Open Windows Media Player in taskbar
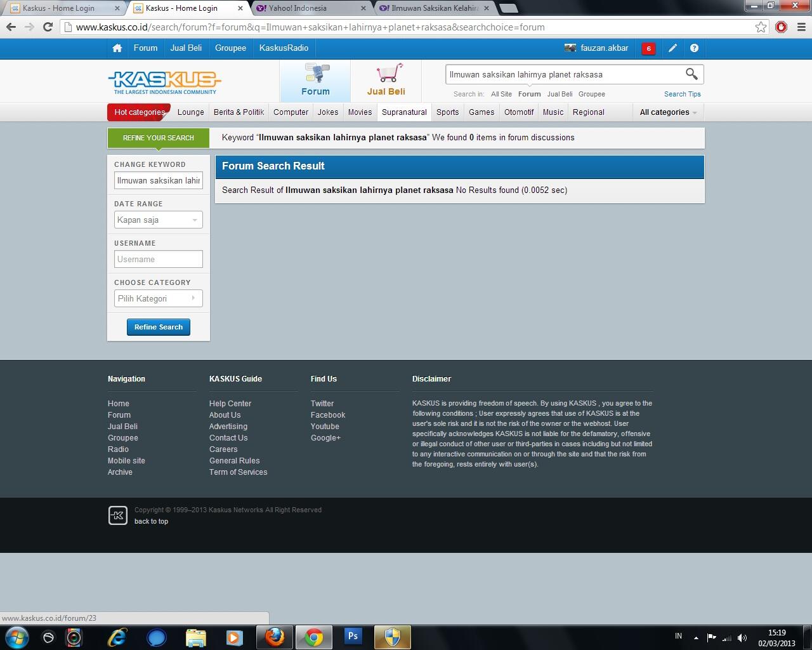The width and height of the screenshot is (812, 650). pyautogui.click(x=235, y=637)
